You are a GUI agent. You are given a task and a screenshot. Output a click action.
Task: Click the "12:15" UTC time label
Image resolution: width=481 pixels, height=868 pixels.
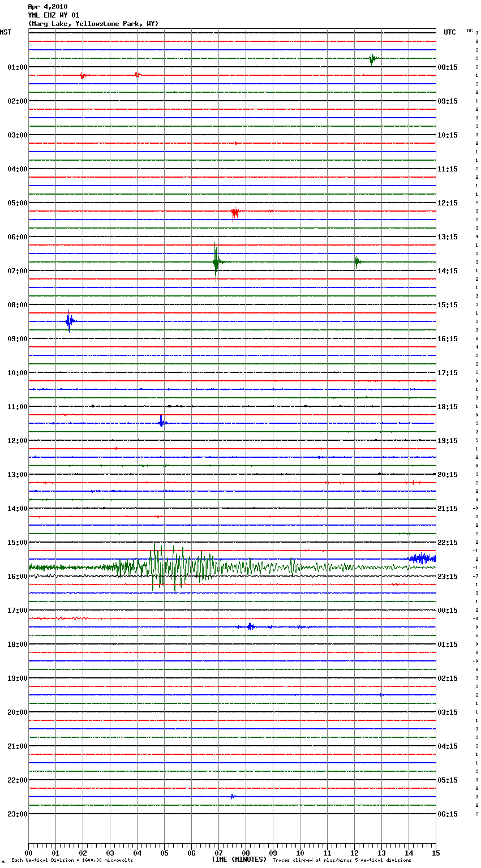[x=448, y=203]
